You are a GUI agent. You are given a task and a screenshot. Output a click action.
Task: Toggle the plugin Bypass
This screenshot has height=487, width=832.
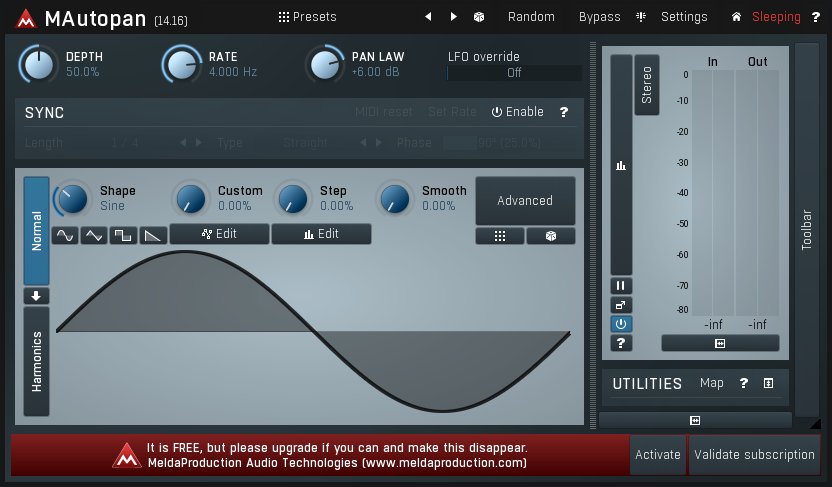click(x=599, y=17)
